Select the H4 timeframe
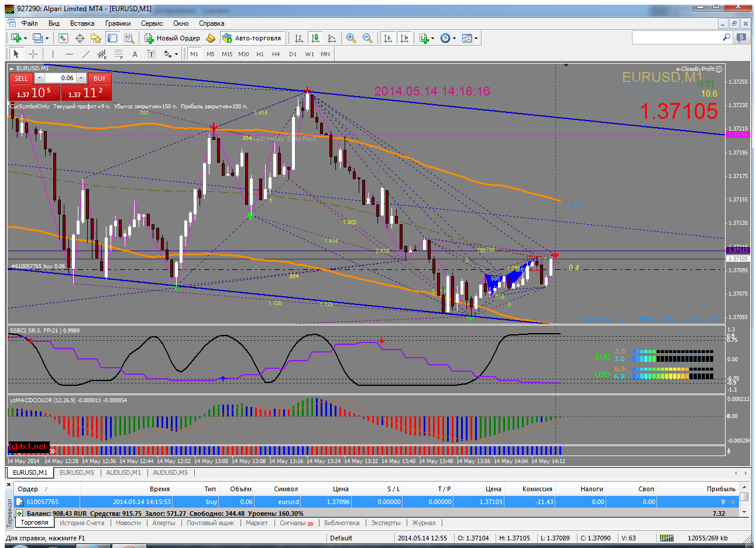 276,54
